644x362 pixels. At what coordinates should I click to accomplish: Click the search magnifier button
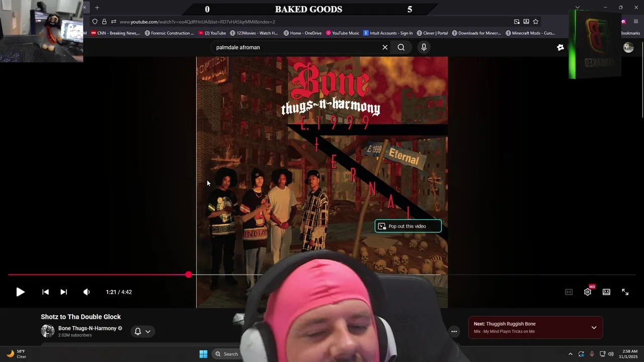coord(401,47)
